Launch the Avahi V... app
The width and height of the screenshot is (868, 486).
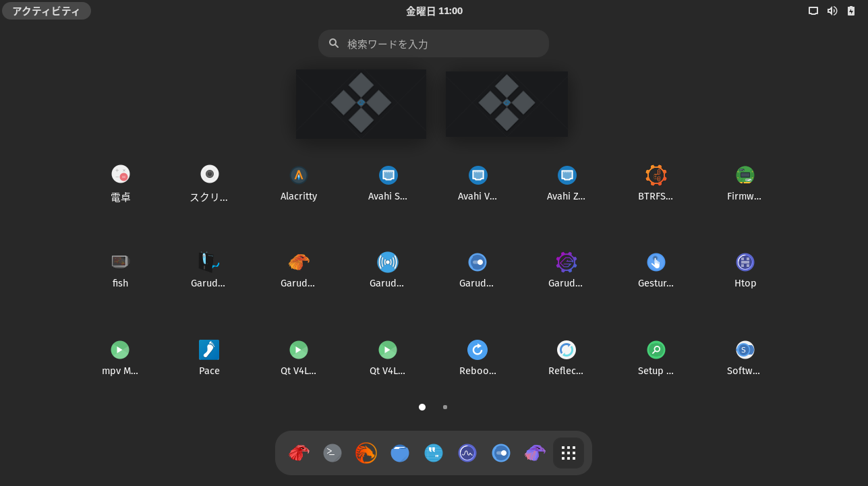pos(478,183)
